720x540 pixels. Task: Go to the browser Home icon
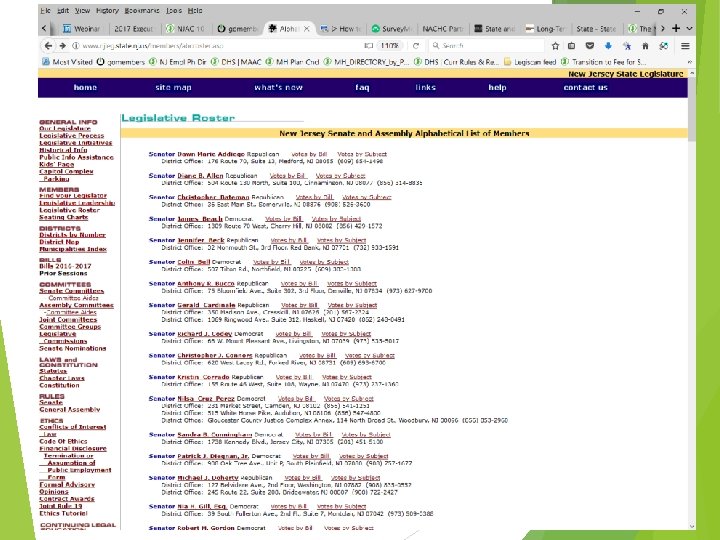645,46
